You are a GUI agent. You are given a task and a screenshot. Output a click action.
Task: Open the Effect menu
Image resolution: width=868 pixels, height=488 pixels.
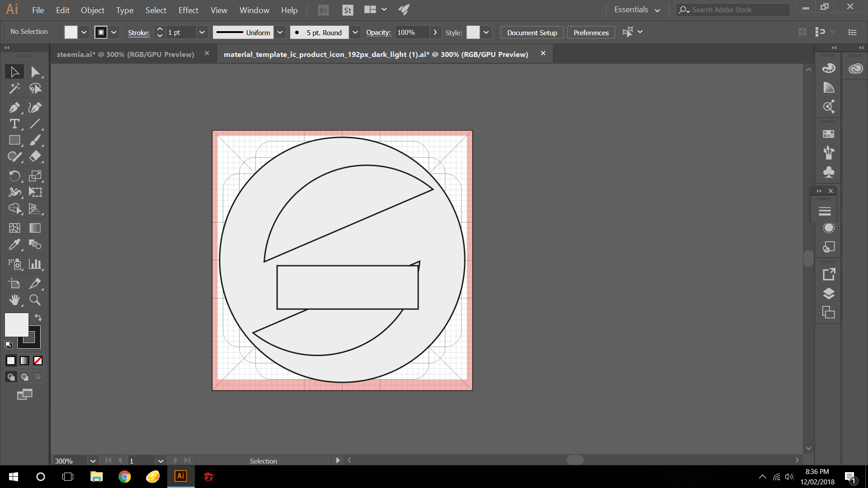[188, 10]
